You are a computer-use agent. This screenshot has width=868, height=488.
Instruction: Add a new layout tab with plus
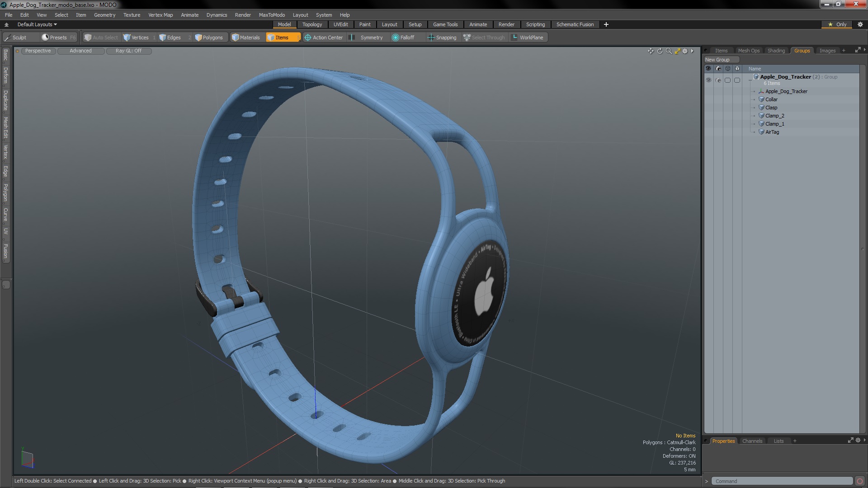(606, 24)
